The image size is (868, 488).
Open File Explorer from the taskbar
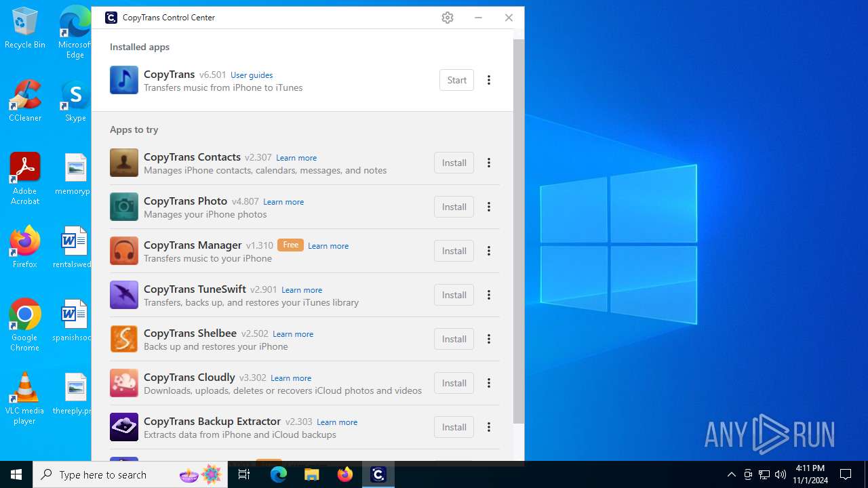click(312, 474)
